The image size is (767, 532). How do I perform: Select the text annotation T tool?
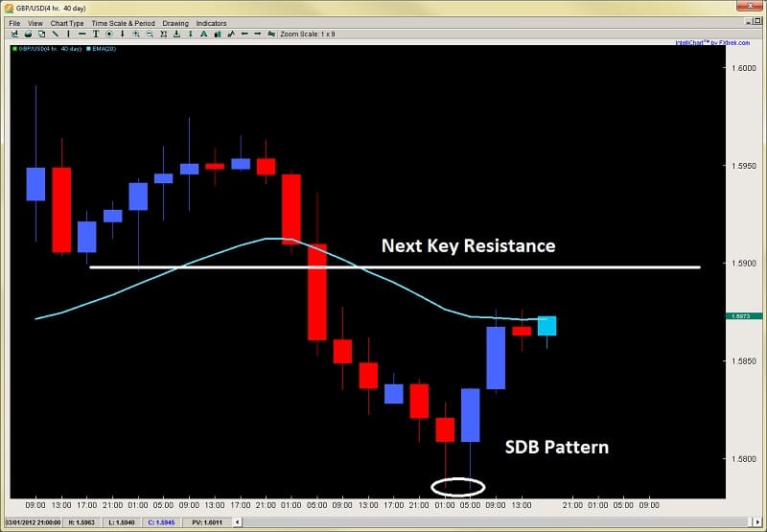pyautogui.click(x=96, y=35)
